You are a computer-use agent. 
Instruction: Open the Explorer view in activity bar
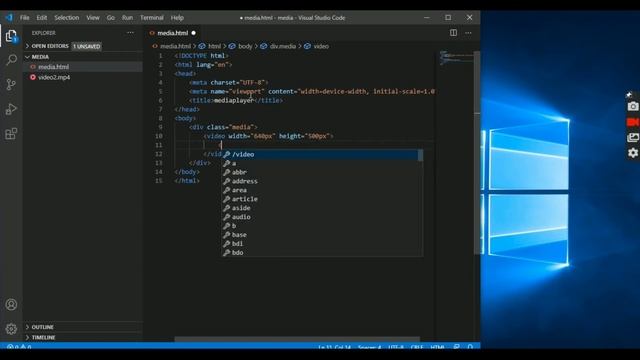point(11,36)
